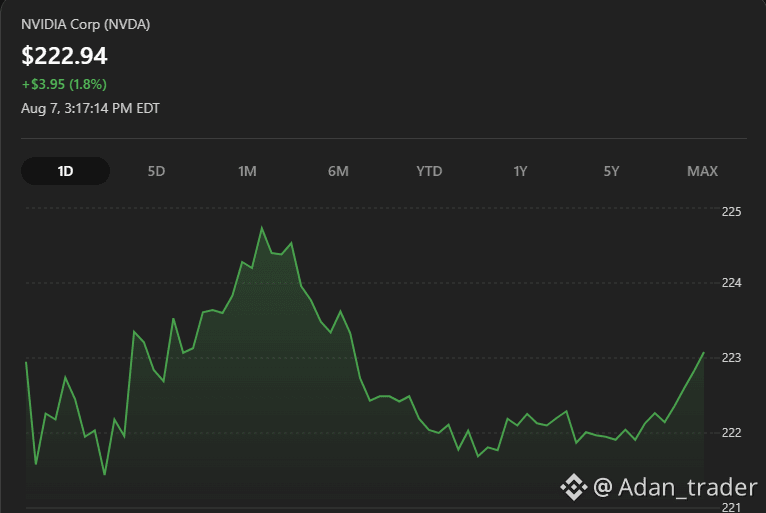Click the 222 y-axis label
The height and width of the screenshot is (513, 766).
(731, 432)
